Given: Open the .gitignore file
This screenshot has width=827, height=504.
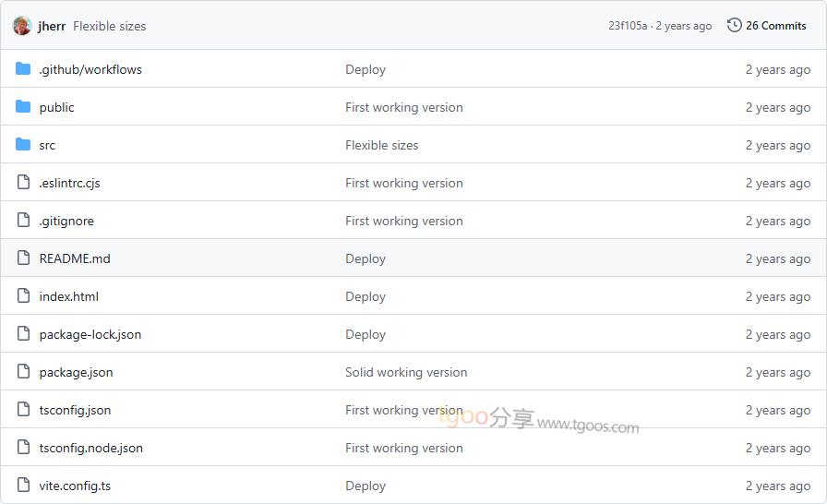Looking at the screenshot, I should coord(66,221).
